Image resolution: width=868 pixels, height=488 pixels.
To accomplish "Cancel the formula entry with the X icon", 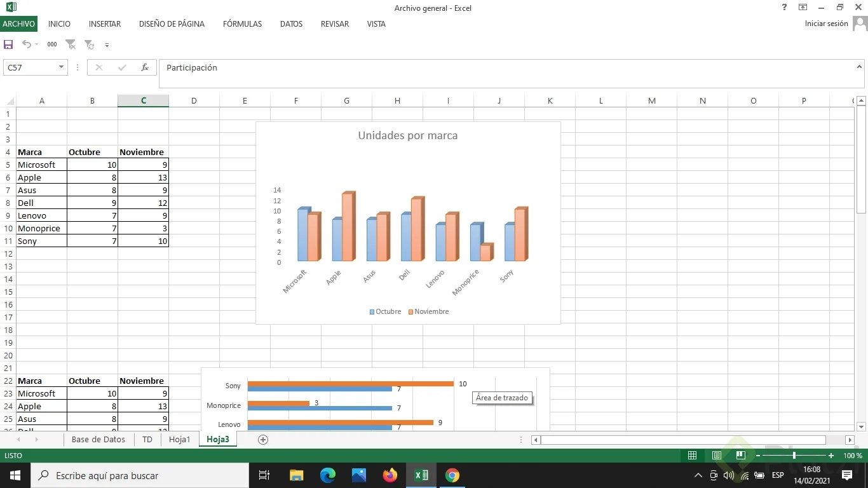I will [x=98, y=67].
